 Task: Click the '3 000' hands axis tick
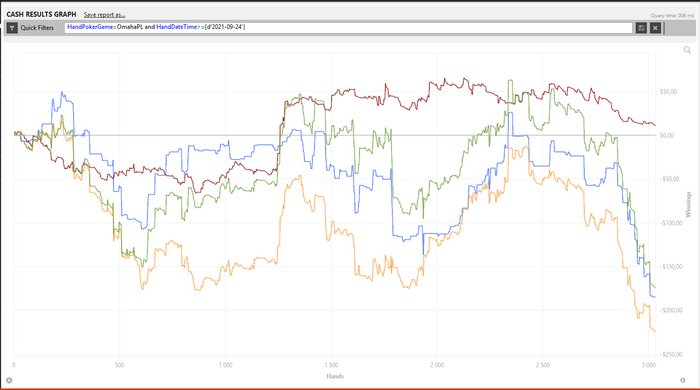649,365
